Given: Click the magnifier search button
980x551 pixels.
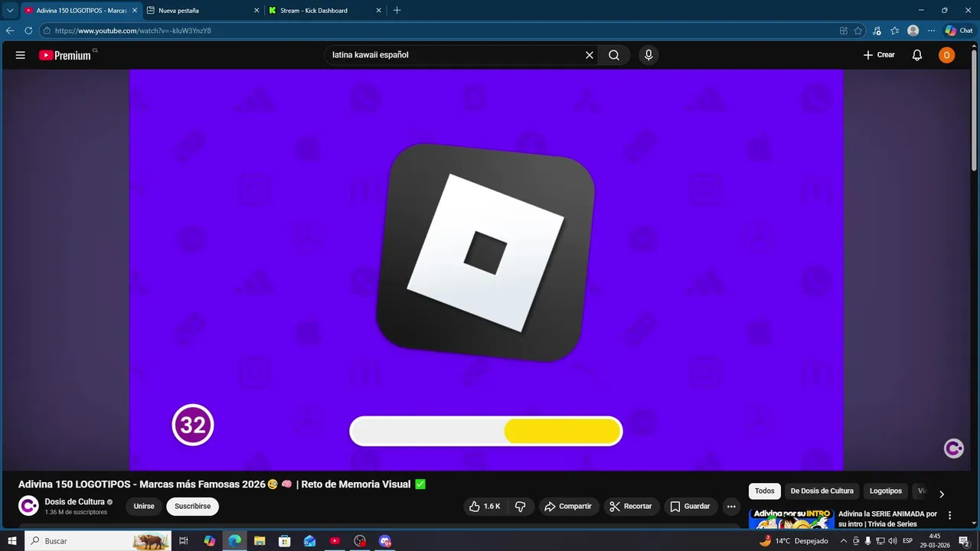Looking at the screenshot, I should [614, 55].
